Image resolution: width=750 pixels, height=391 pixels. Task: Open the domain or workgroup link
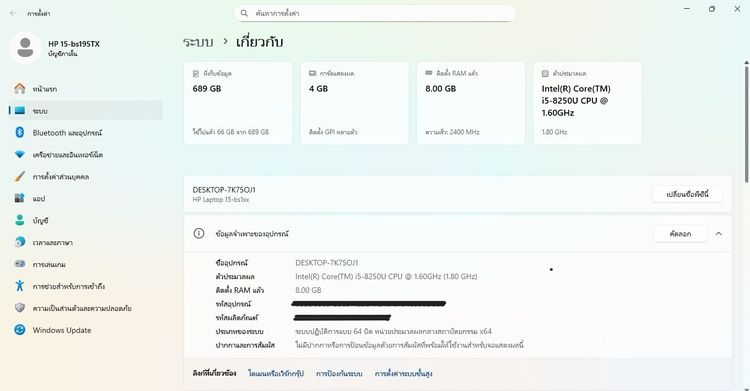point(276,373)
